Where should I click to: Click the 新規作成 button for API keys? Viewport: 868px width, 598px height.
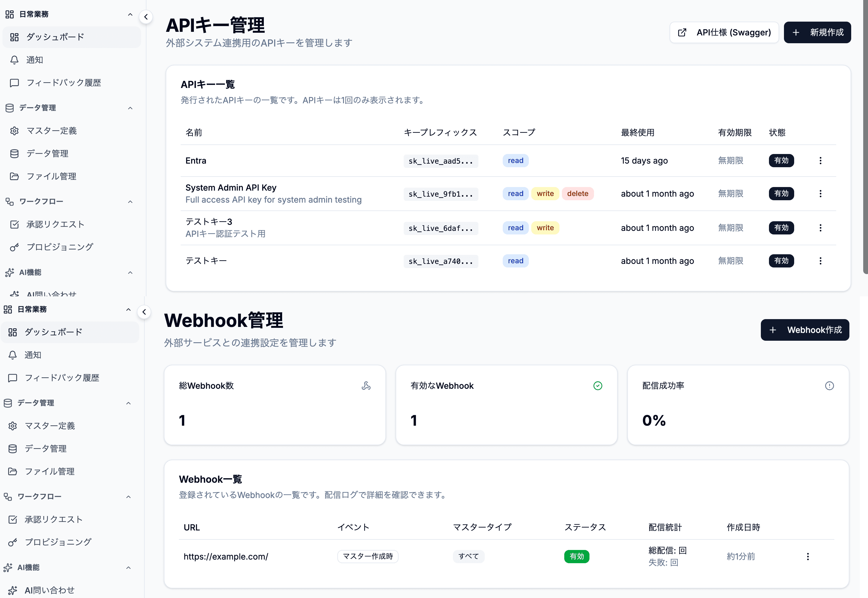coord(817,33)
